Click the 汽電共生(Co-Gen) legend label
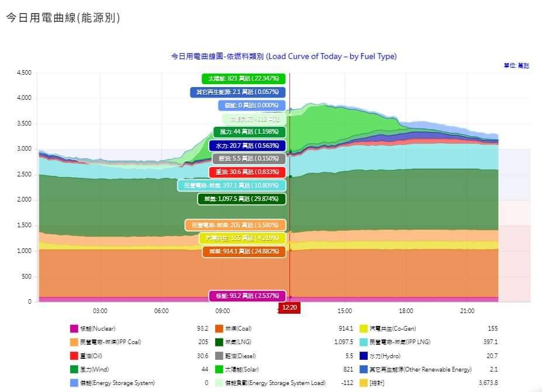The height and width of the screenshot is (392, 542). click(393, 328)
